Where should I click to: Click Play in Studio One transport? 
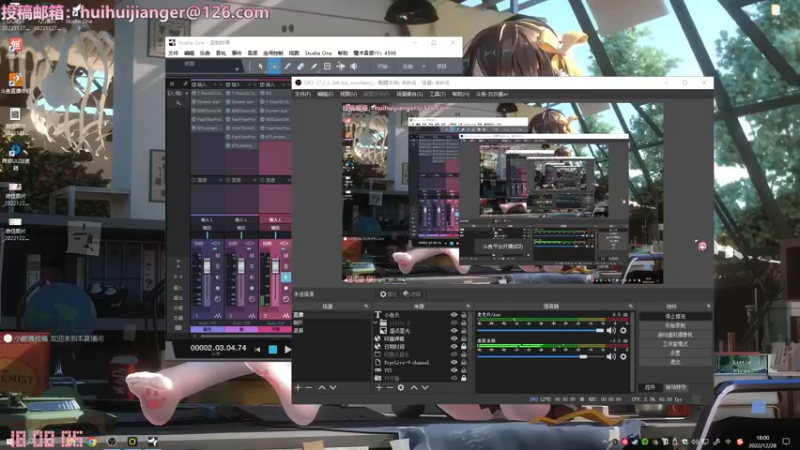coord(287,349)
